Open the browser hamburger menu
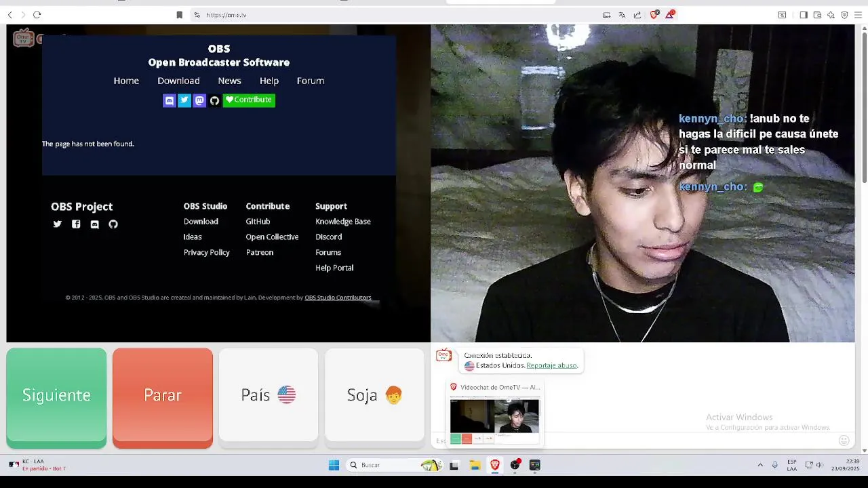 858,15
